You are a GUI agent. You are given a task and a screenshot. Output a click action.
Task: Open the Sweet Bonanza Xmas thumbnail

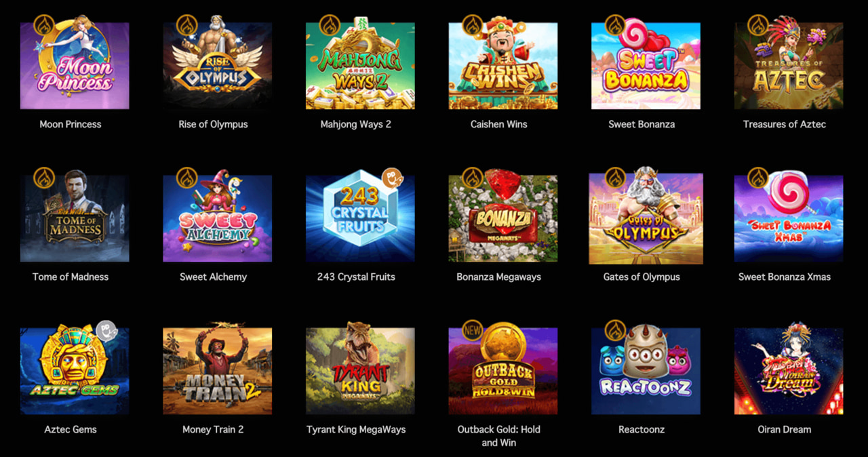tap(789, 218)
